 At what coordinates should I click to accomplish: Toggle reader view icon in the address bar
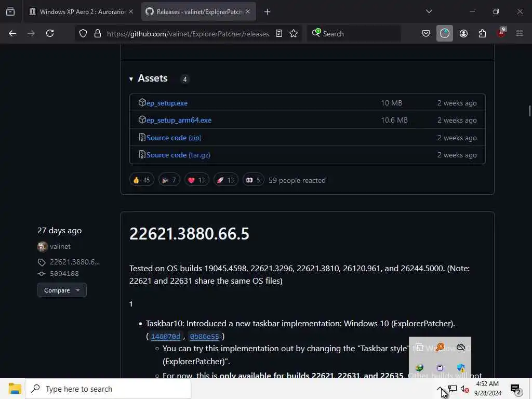[279, 34]
